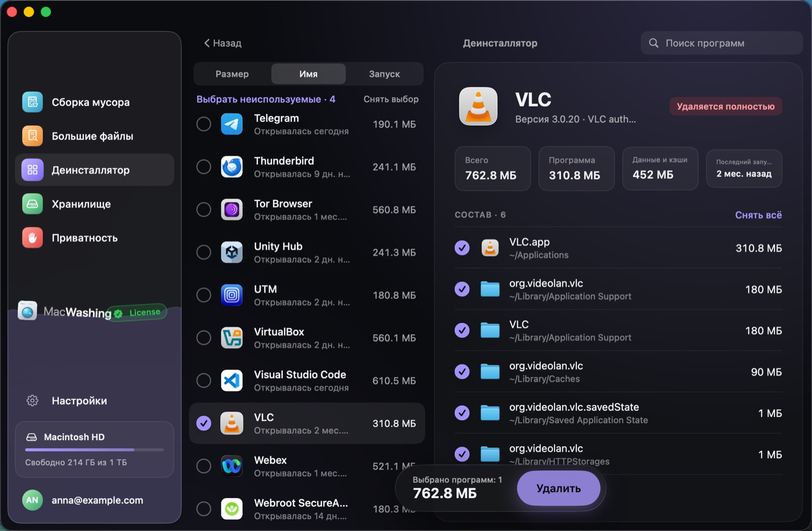
Task: Click Снять выбор link
Action: (391, 99)
